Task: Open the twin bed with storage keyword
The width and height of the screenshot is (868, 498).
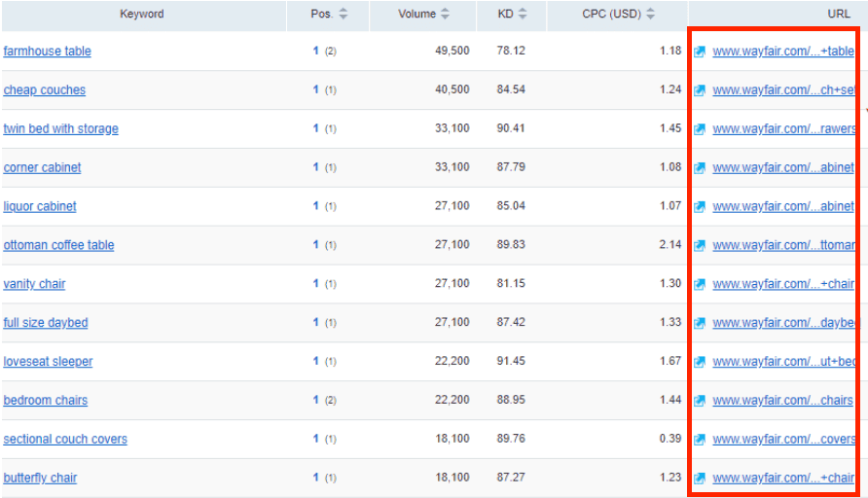Action: click(60, 129)
